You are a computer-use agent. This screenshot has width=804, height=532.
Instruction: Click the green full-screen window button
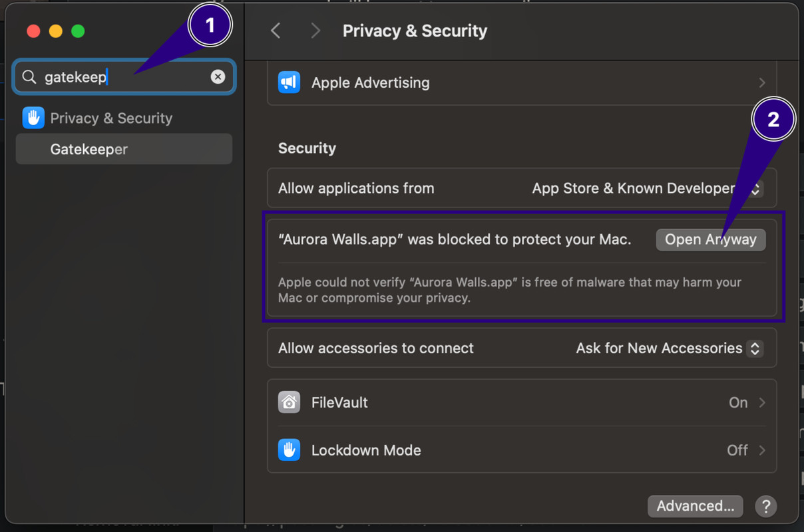click(x=78, y=31)
